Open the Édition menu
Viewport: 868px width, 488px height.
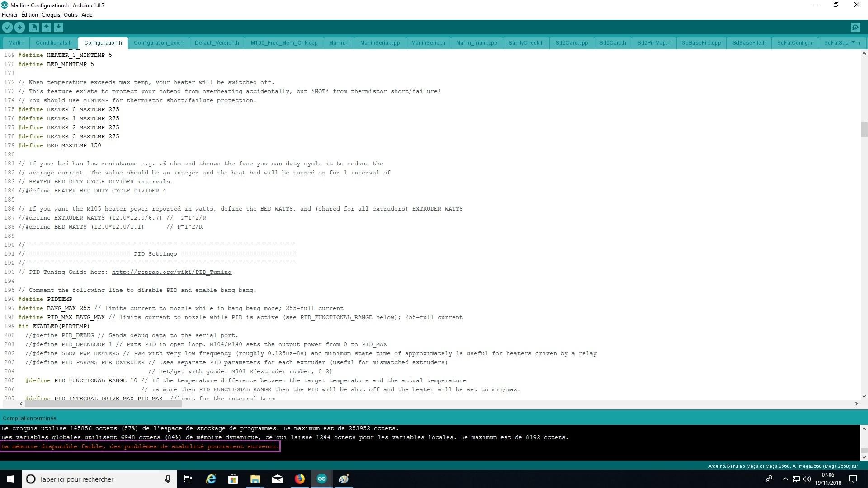29,15
